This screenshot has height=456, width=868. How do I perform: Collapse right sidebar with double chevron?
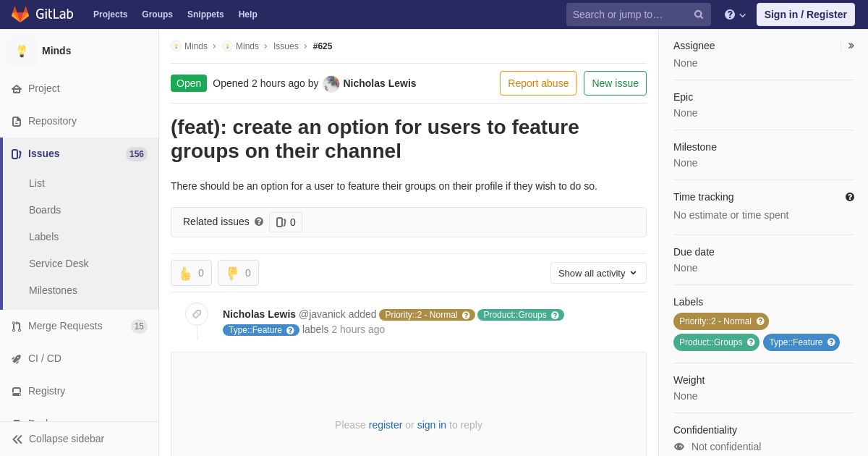click(851, 46)
